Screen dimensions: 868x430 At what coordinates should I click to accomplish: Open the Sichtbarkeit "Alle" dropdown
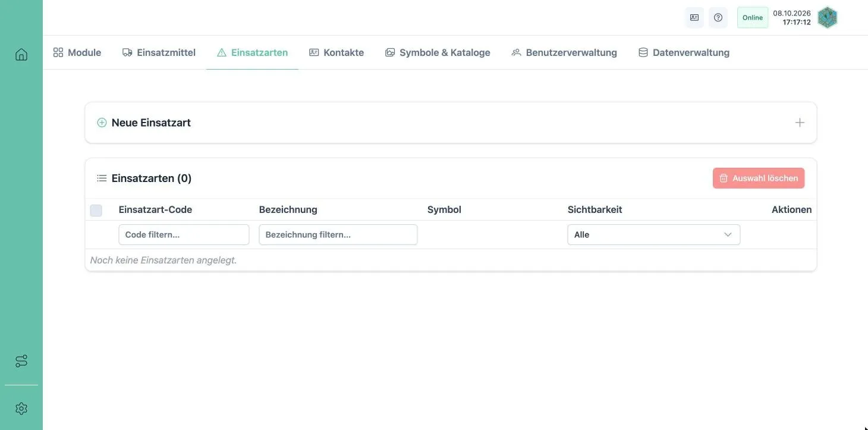tap(654, 235)
